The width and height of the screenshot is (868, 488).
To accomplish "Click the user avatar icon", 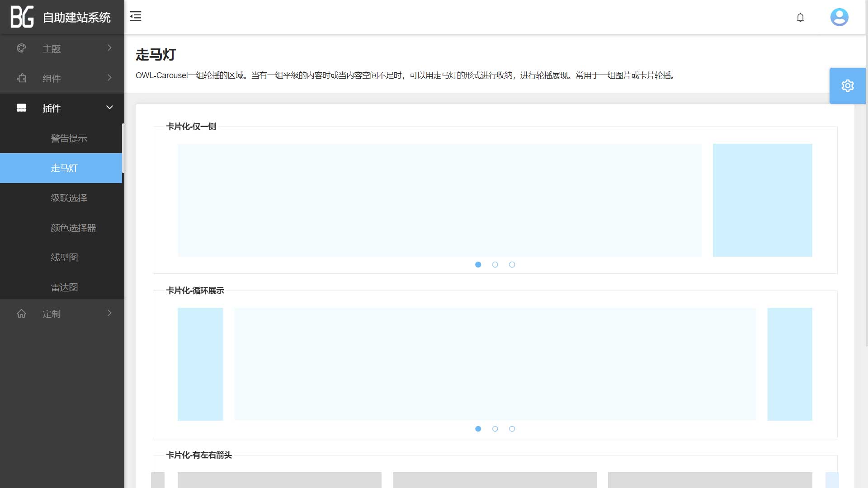I will pyautogui.click(x=839, y=17).
